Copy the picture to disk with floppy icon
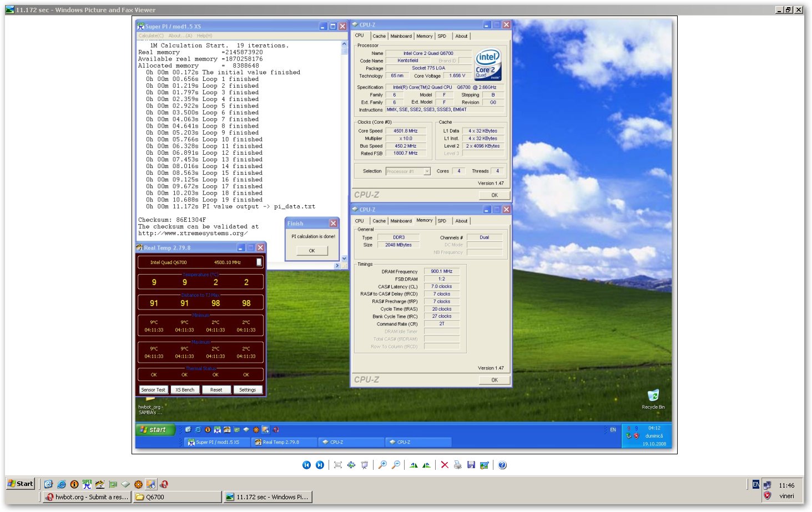This screenshot has height=512, width=812. (x=471, y=465)
